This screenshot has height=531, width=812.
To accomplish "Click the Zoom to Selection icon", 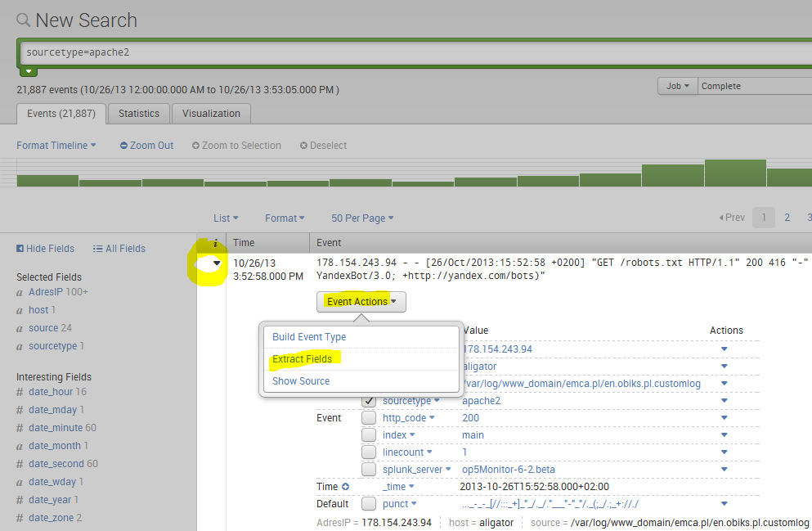I will [196, 146].
